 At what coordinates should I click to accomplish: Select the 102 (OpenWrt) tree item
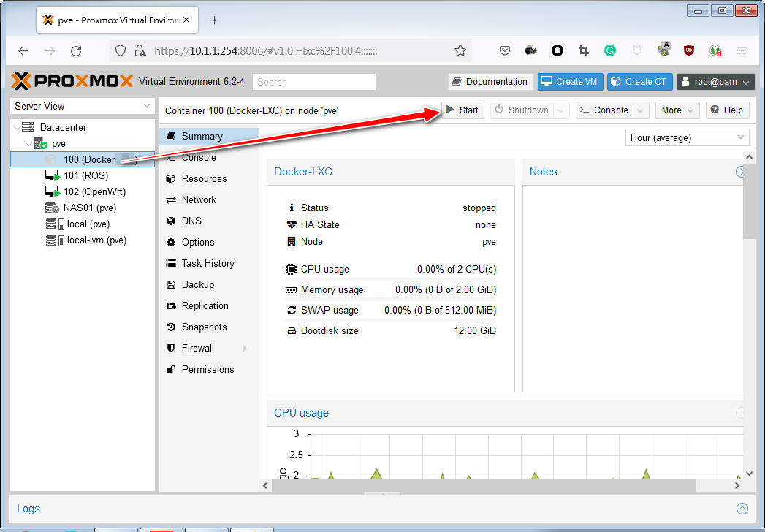coord(94,192)
